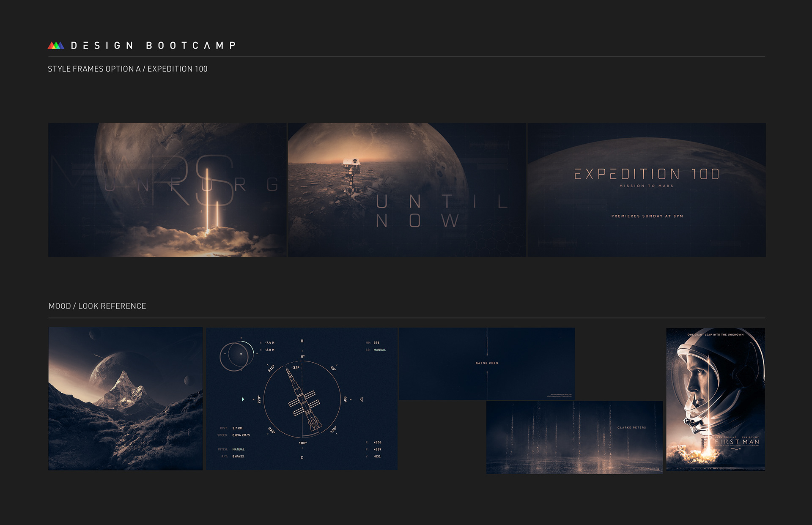
Task: Click the '180°' heading label in HUD
Action: 303,443
